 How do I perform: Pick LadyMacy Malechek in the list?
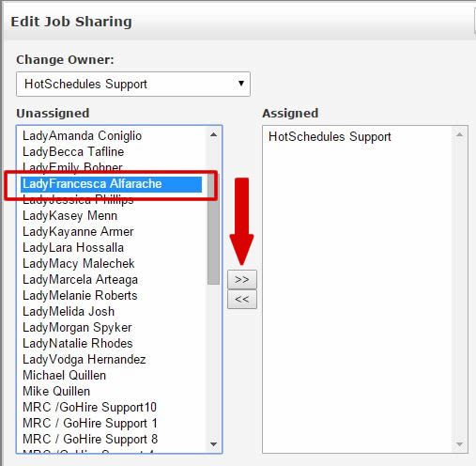pyautogui.click(x=79, y=264)
